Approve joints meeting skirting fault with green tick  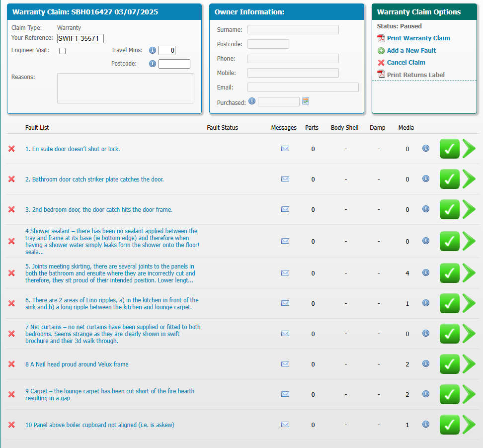(449, 273)
